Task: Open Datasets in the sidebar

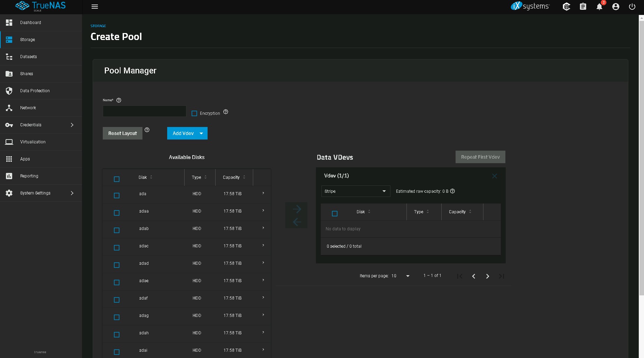Action: point(29,57)
